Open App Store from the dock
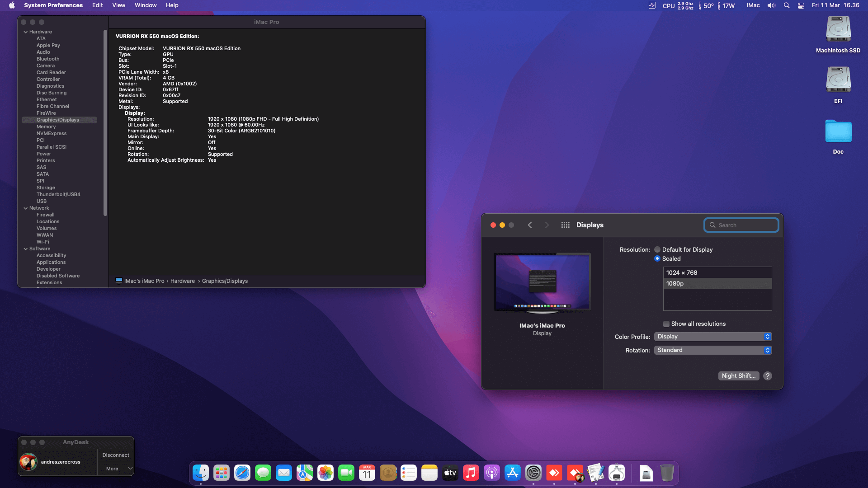 [513, 473]
